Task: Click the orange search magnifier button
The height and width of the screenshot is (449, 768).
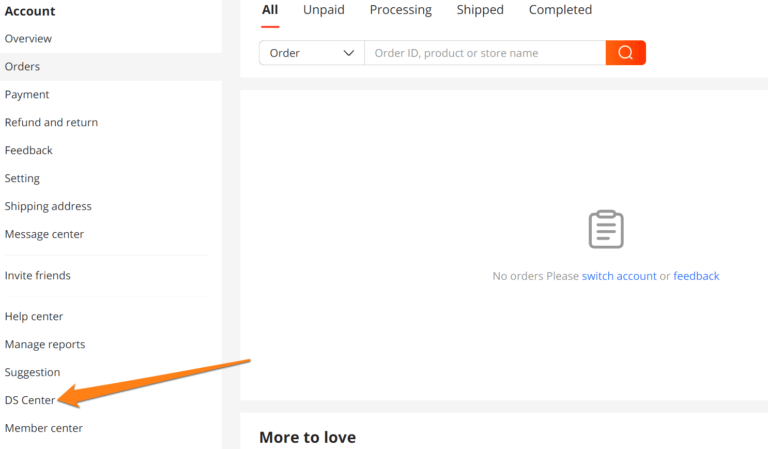Action: pyautogui.click(x=625, y=53)
